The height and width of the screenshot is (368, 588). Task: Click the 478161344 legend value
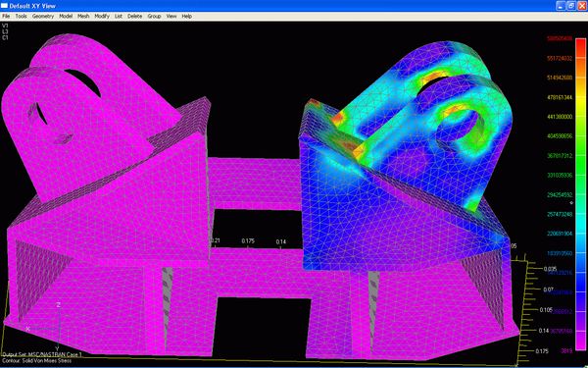coord(560,97)
